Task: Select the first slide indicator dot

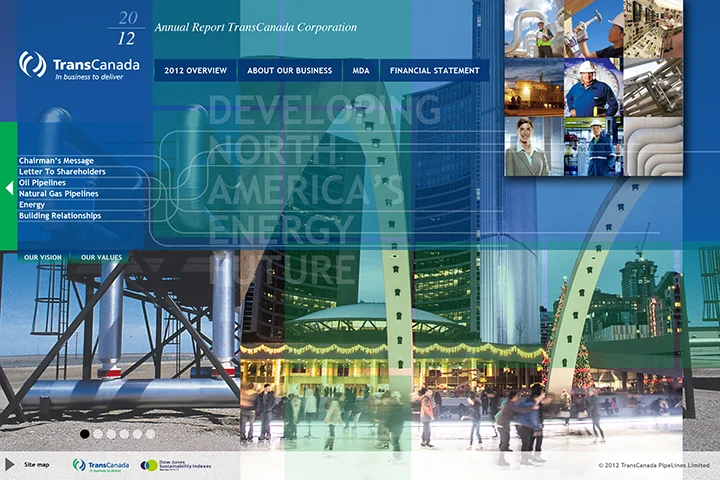Action: (84, 434)
